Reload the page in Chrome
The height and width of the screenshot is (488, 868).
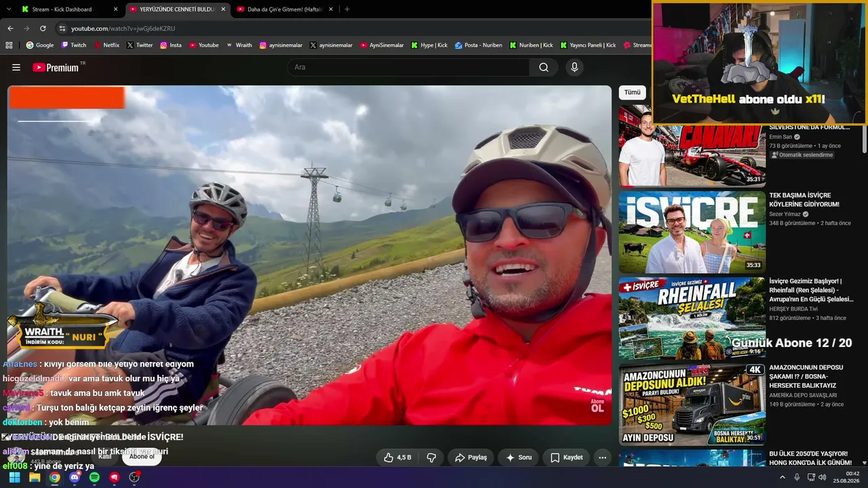43,28
